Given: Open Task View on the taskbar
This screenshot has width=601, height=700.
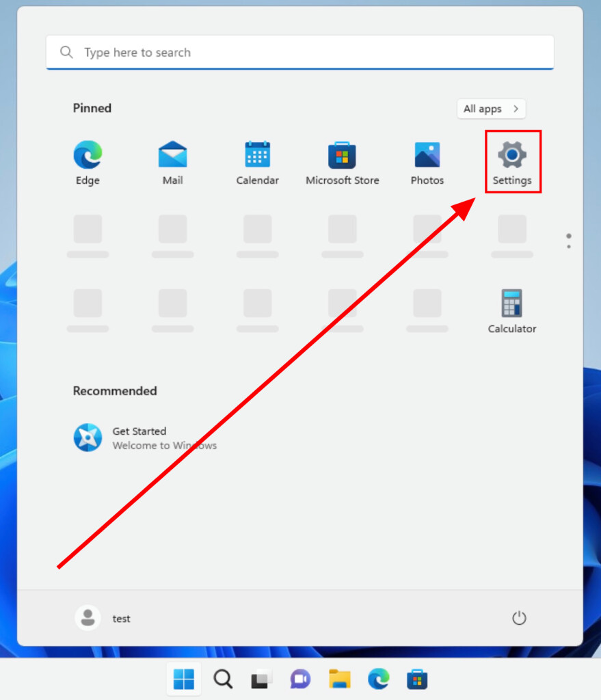Looking at the screenshot, I should pos(261,680).
